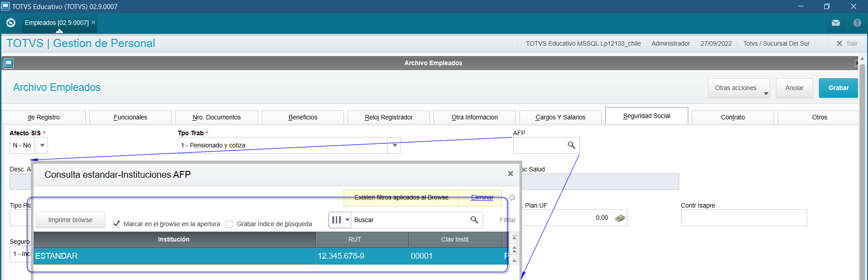
Task: Click the browse grid page-up double arrow
Action: 514,249
